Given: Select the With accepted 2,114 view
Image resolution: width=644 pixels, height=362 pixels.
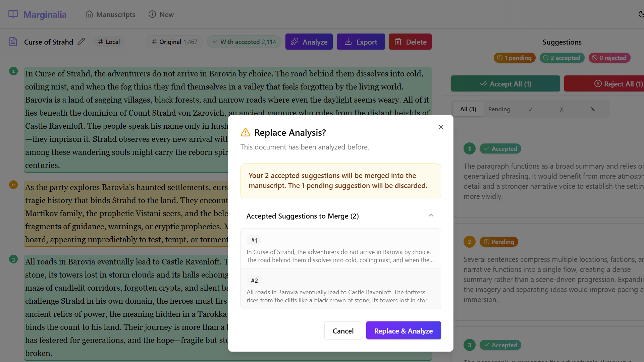Looking at the screenshot, I should pyautogui.click(x=244, y=42).
